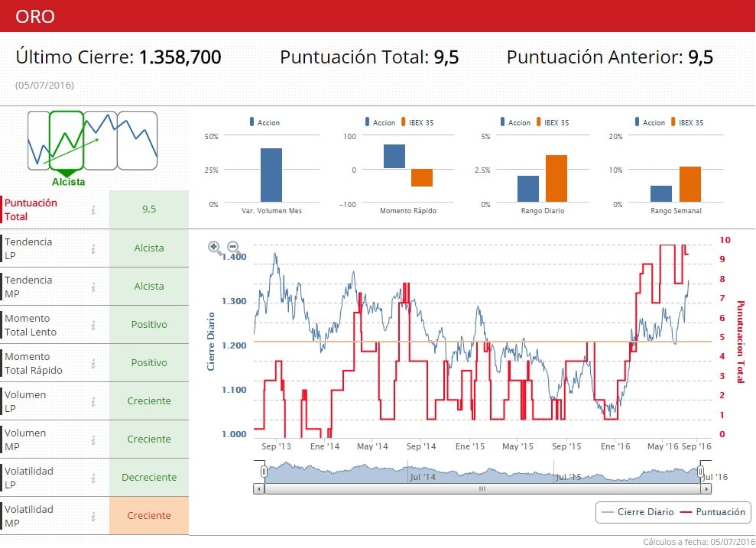
Task: Grab the right navigator range handle
Action: (700, 472)
